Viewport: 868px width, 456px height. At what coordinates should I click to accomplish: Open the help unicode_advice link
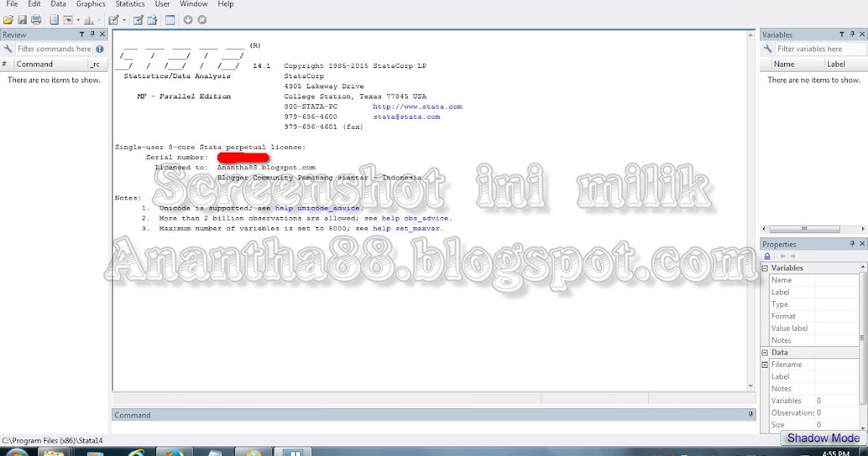pyautogui.click(x=318, y=208)
